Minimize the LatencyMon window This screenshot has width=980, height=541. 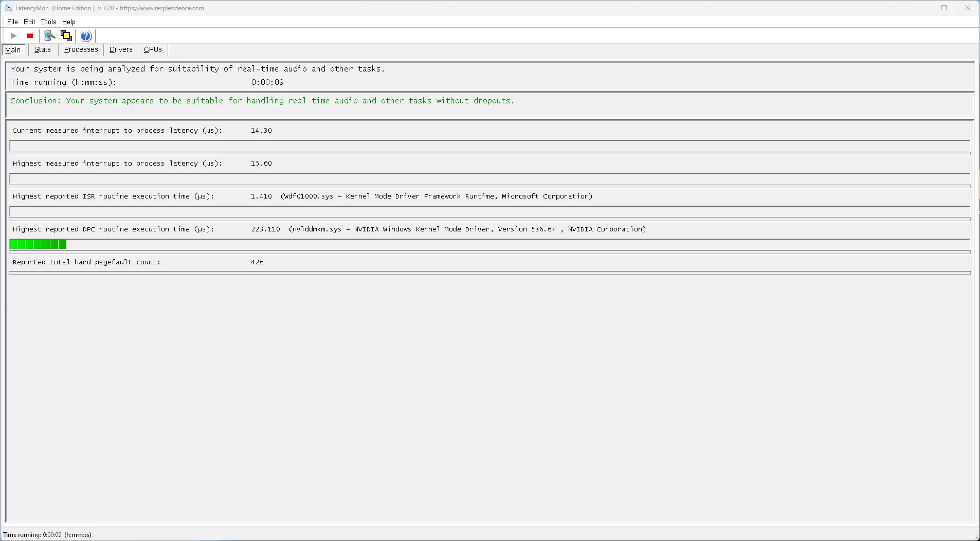pyautogui.click(x=921, y=8)
